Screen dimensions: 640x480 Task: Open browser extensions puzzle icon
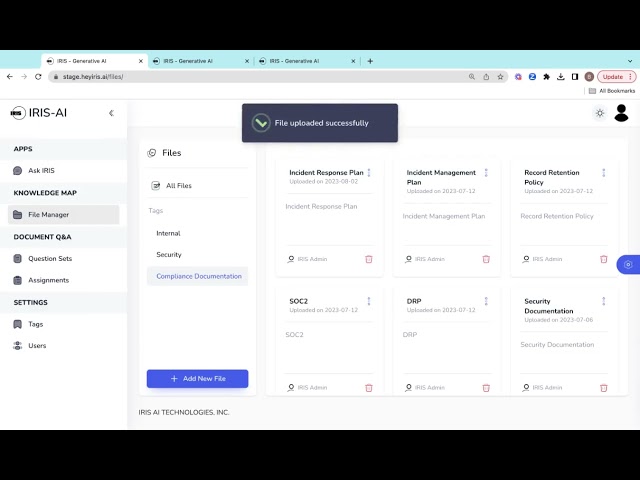pos(547,77)
